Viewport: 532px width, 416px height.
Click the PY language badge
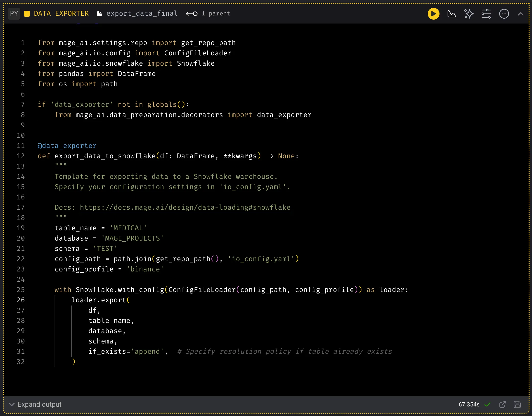coord(14,13)
